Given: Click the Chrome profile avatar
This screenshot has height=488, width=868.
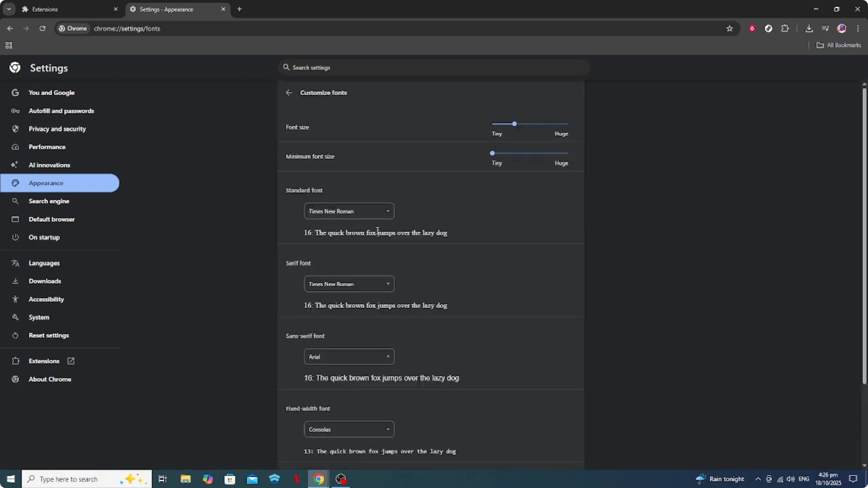Looking at the screenshot, I should (x=842, y=28).
